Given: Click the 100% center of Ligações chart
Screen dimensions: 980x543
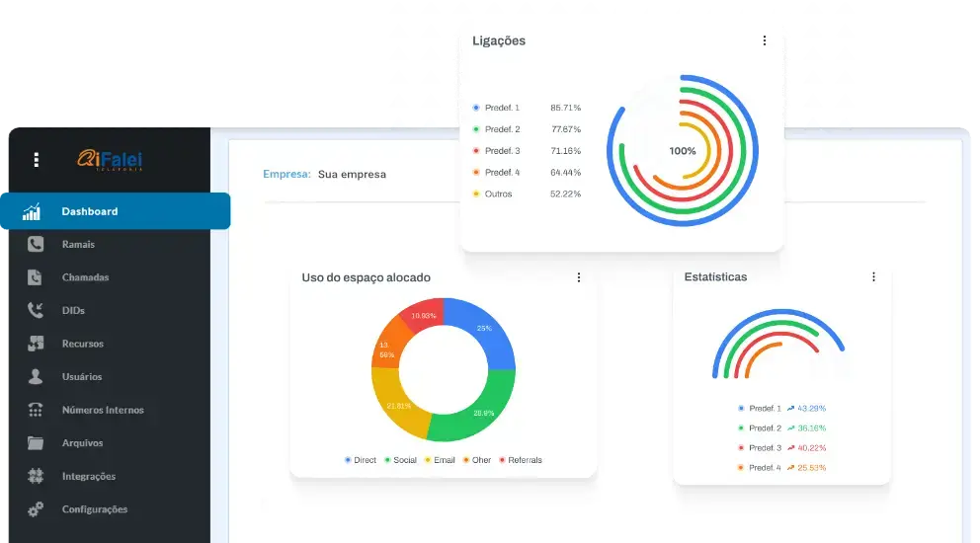Looking at the screenshot, I should click(x=683, y=151).
